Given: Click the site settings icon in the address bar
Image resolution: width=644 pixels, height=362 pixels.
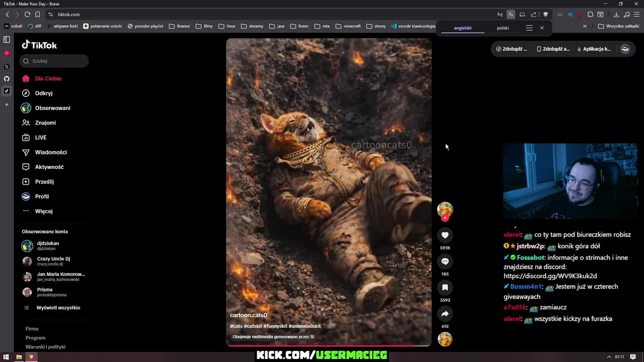Looking at the screenshot, I should (50, 15).
